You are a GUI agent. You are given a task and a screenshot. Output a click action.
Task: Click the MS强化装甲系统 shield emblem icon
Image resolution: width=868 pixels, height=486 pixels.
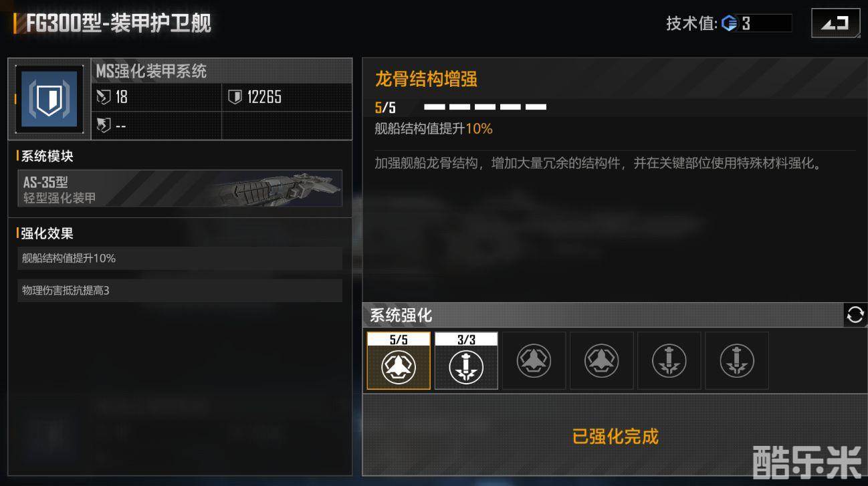[49, 99]
